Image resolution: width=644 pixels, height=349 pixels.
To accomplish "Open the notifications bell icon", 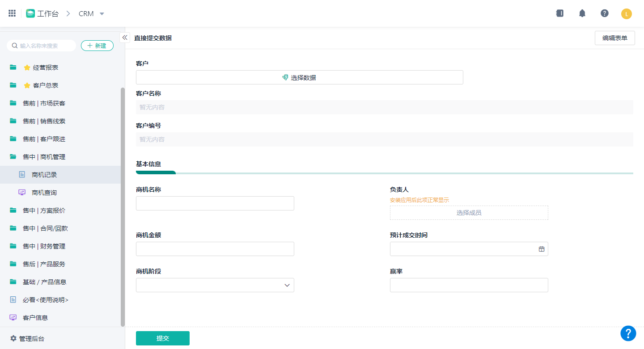I will [582, 13].
